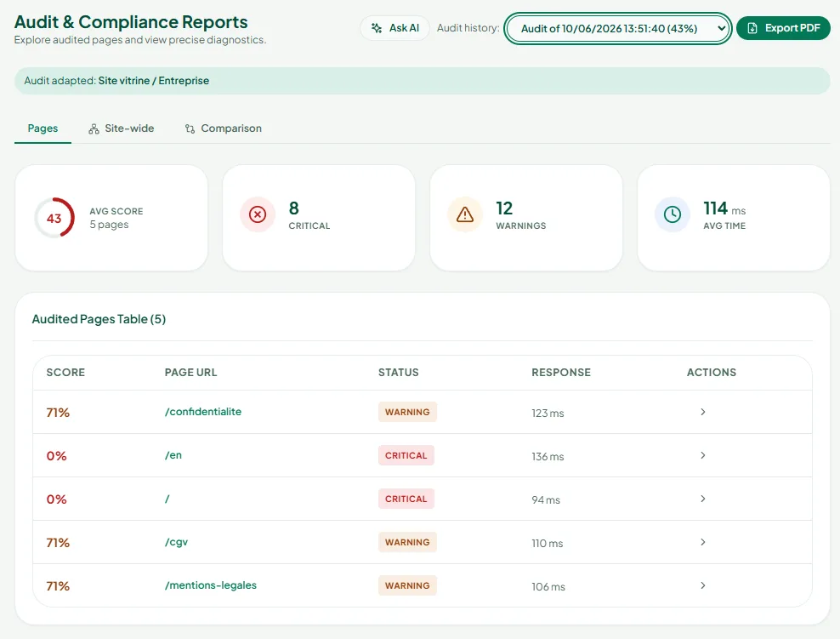
Task: Open the Audit history dropdown
Action: [618, 28]
